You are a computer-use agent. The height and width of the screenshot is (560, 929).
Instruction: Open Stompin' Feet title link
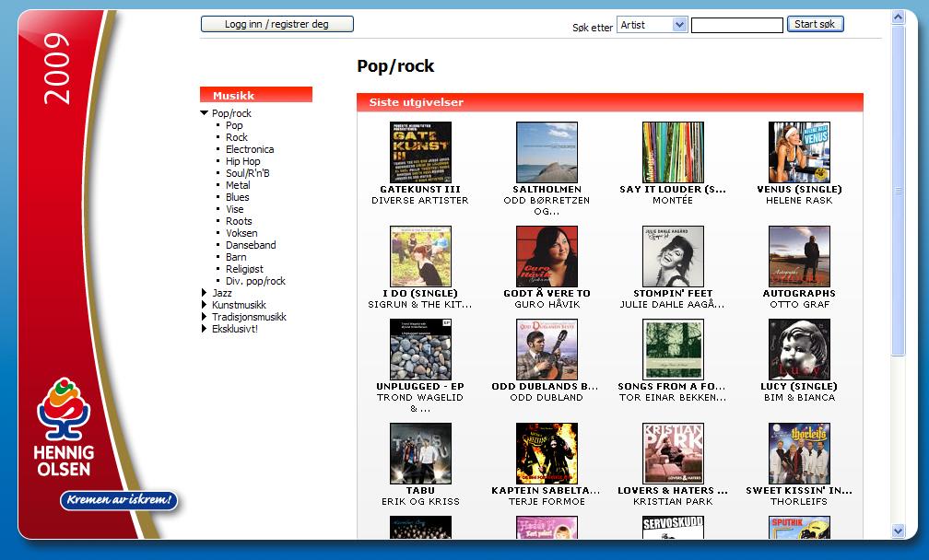673,294
